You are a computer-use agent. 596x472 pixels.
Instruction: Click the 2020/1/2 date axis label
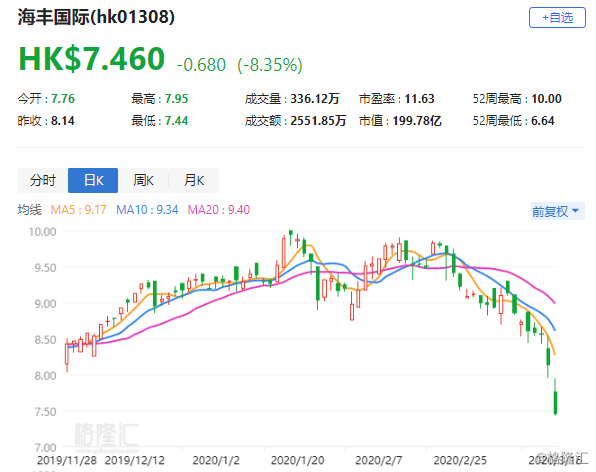216,460
